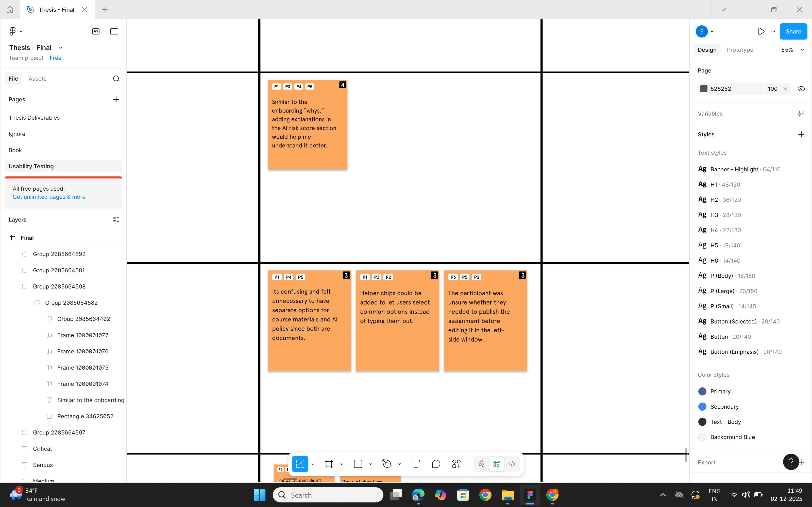
Task: Open the Actions/components tool
Action: [x=456, y=464]
